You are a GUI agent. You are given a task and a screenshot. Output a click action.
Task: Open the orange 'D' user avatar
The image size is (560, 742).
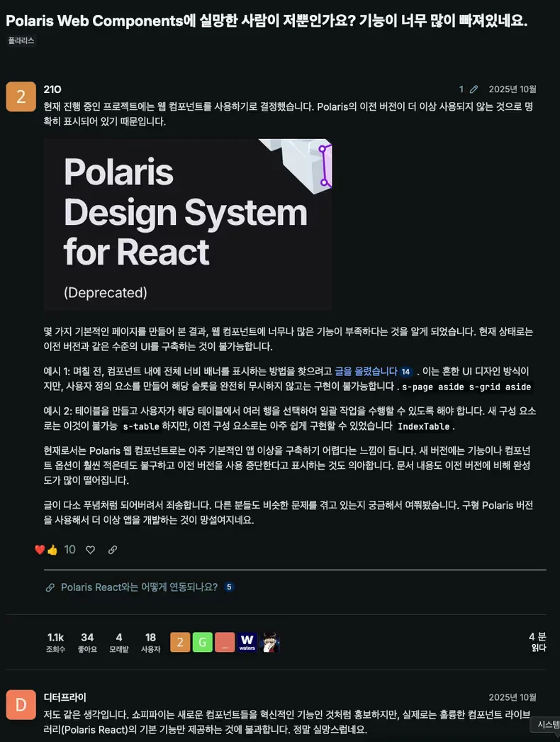click(x=21, y=704)
